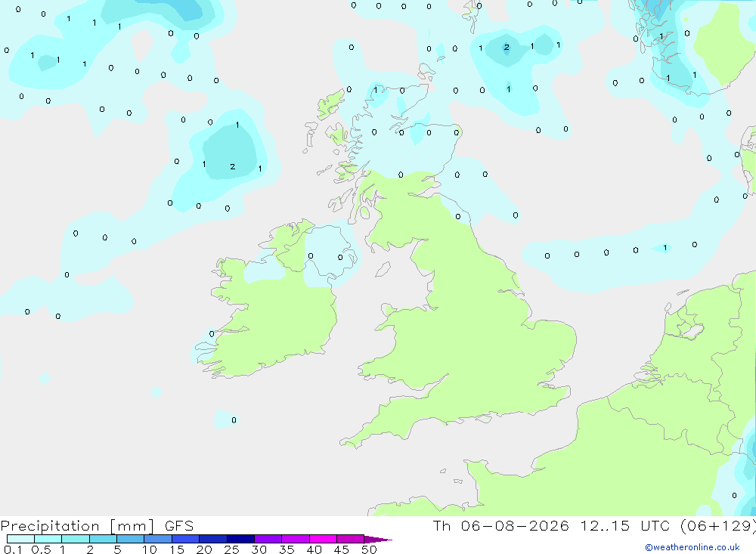Click the '0' value on Ireland's west coast

[x=212, y=333]
